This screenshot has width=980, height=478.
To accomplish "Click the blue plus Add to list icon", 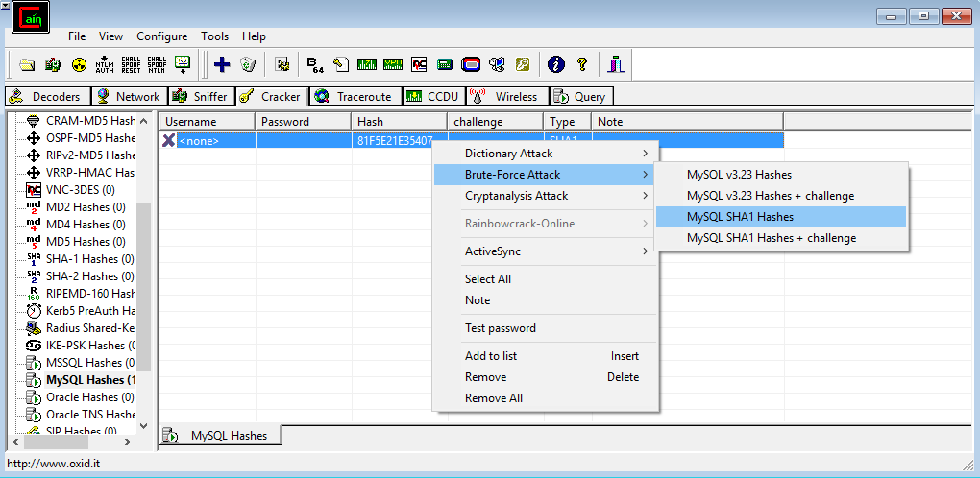I will click(222, 64).
